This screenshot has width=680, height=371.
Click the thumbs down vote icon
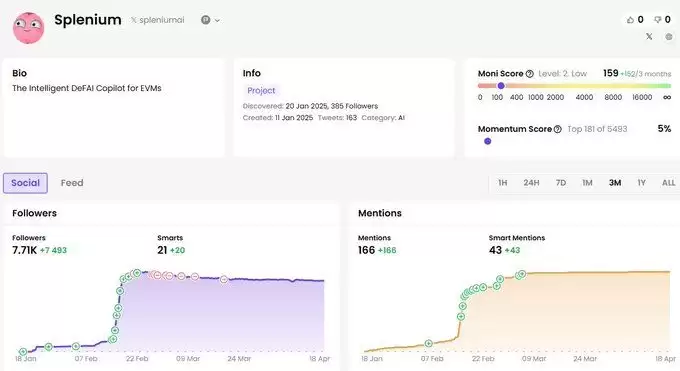point(658,20)
